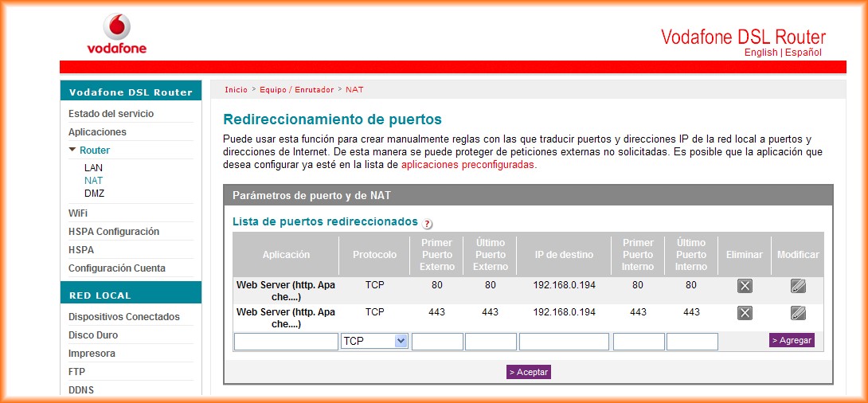868x403 pixels.
Task: Go to WiFi settings
Action: 78,213
